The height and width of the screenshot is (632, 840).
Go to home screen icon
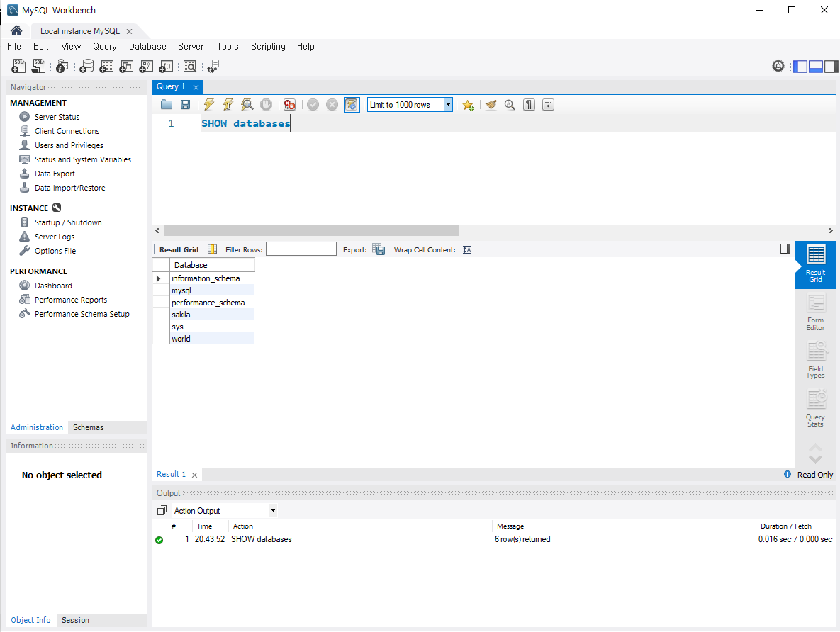[x=16, y=30]
